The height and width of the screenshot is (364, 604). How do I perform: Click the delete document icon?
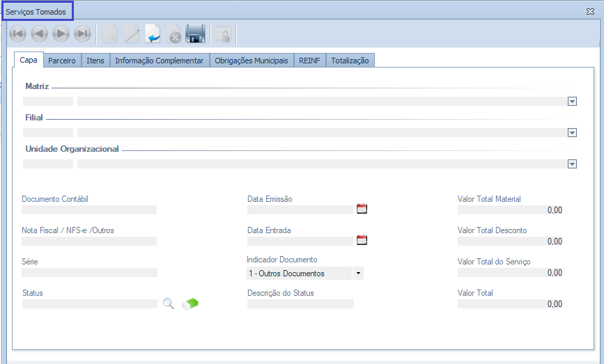173,33
